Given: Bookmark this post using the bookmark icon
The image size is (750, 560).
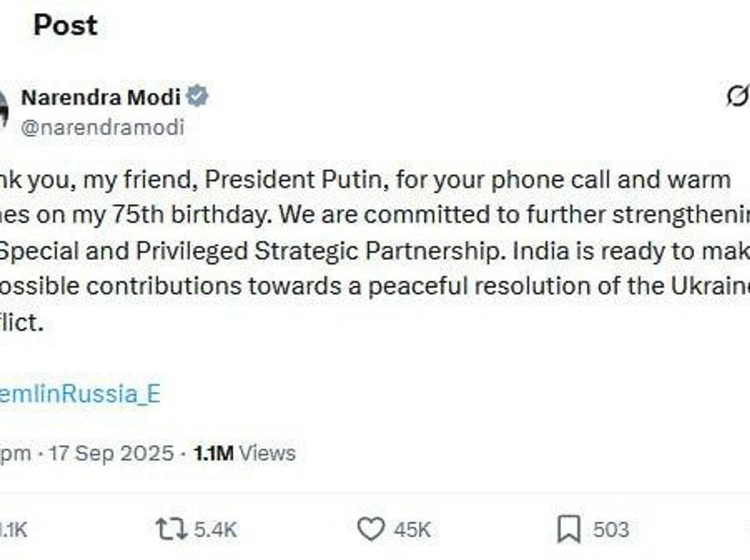Looking at the screenshot, I should [569, 529].
